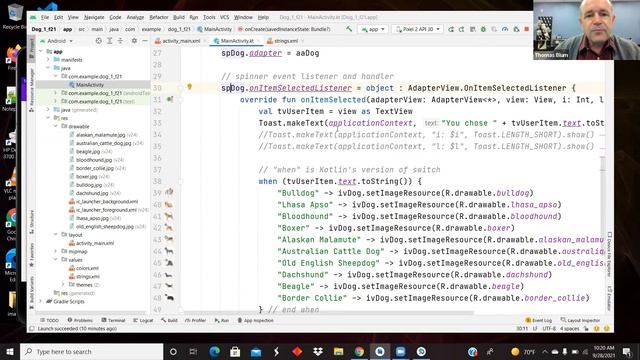640x360 pixels.
Task: Collapse the layout folder
Action: [56, 235]
